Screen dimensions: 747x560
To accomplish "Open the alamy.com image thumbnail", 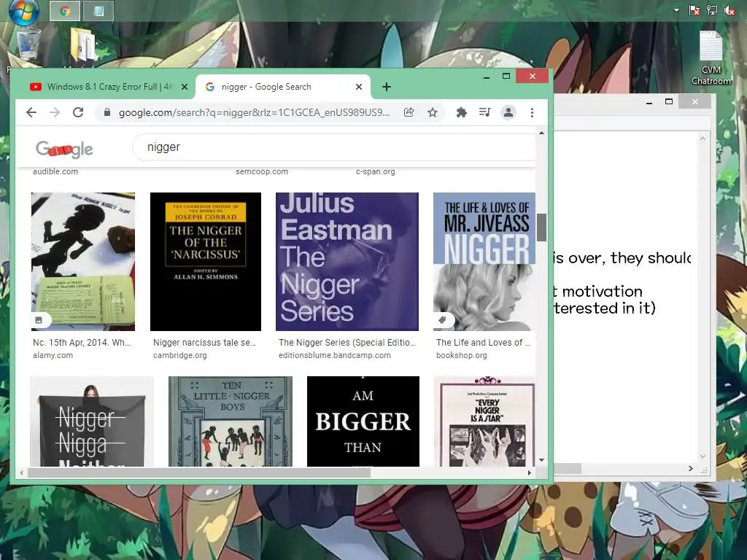I will 83,262.
